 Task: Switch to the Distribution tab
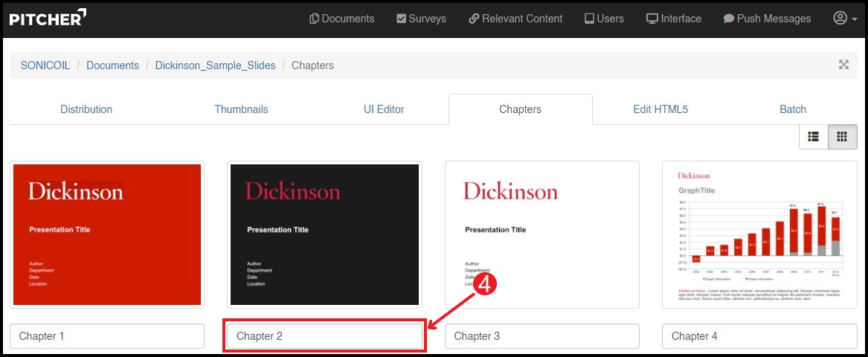pyautogui.click(x=86, y=109)
